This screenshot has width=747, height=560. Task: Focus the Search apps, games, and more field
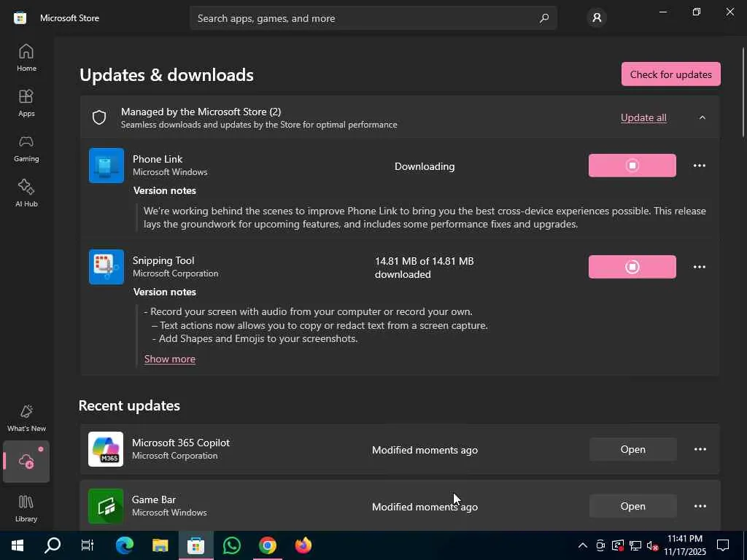tap(373, 18)
